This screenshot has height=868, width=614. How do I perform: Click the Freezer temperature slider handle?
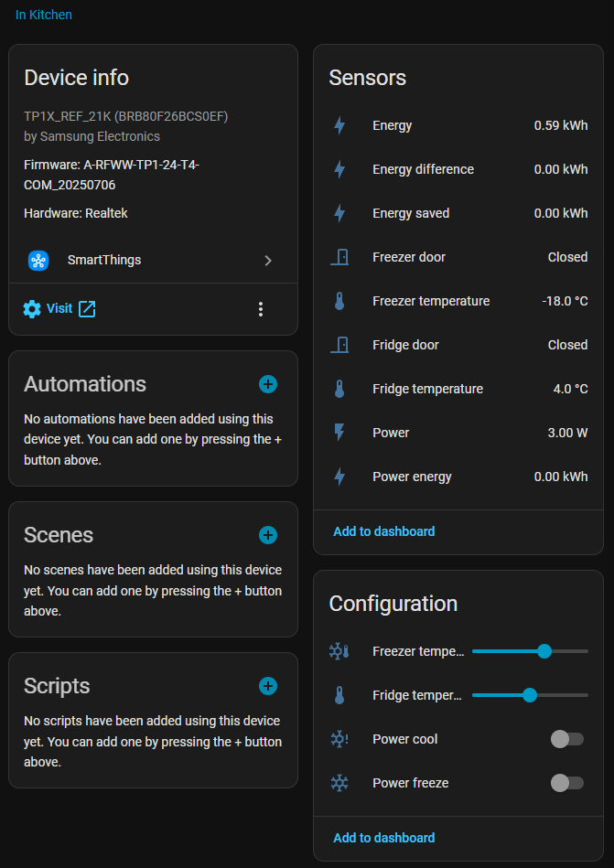point(544,651)
